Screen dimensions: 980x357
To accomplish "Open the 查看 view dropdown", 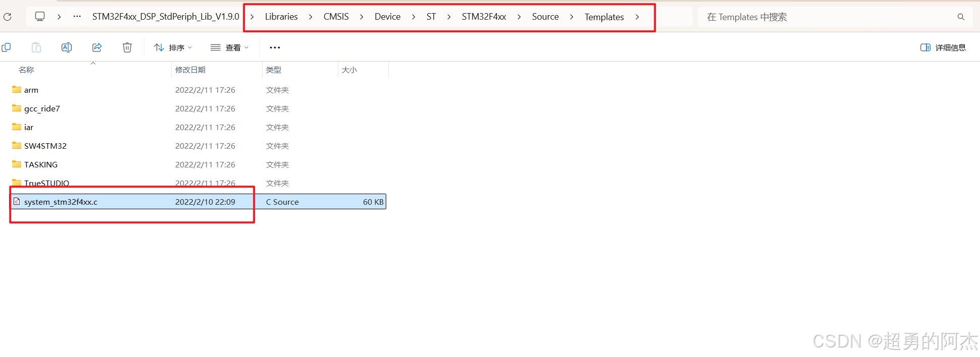I will (230, 47).
